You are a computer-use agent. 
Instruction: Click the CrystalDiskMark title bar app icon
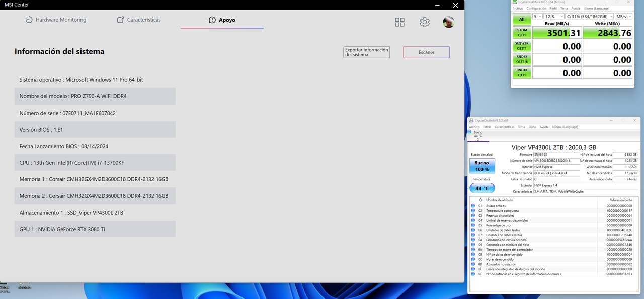tap(515, 3)
